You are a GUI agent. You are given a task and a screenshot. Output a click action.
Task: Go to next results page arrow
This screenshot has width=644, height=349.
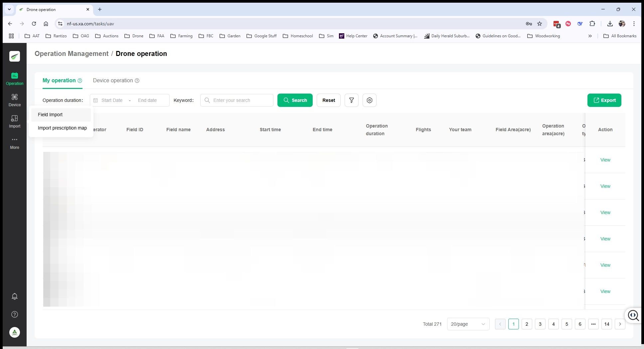coord(620,324)
